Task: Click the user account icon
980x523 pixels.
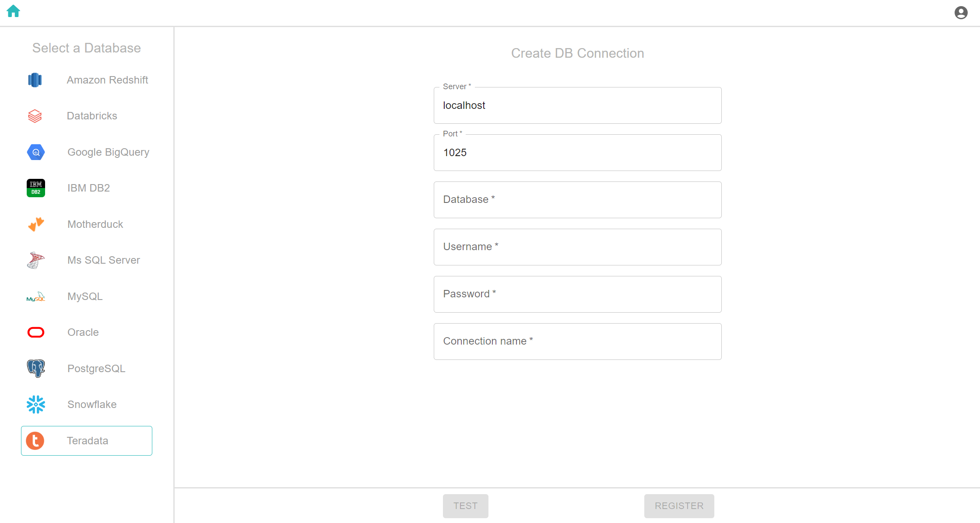Action: (x=962, y=13)
